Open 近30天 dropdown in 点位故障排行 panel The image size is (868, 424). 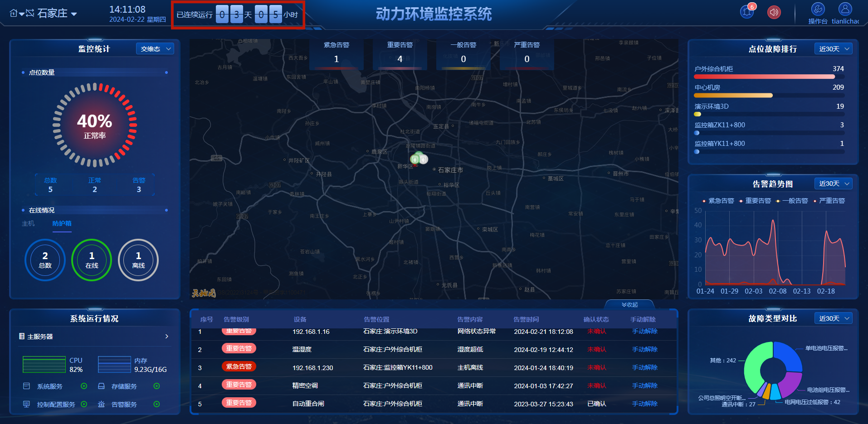[x=833, y=49]
